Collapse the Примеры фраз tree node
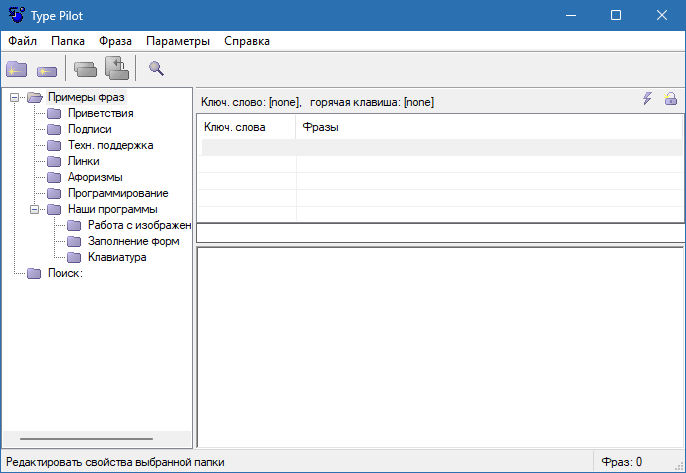The image size is (686, 473). [x=14, y=98]
